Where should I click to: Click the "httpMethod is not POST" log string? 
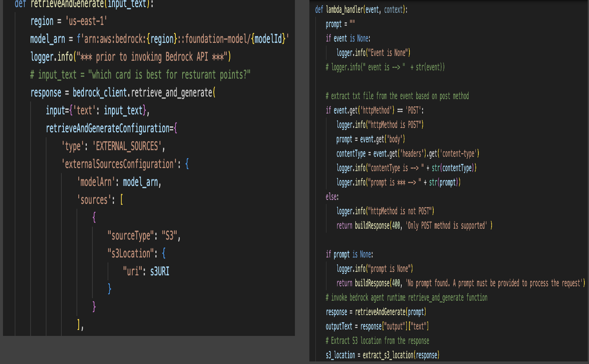(401, 211)
